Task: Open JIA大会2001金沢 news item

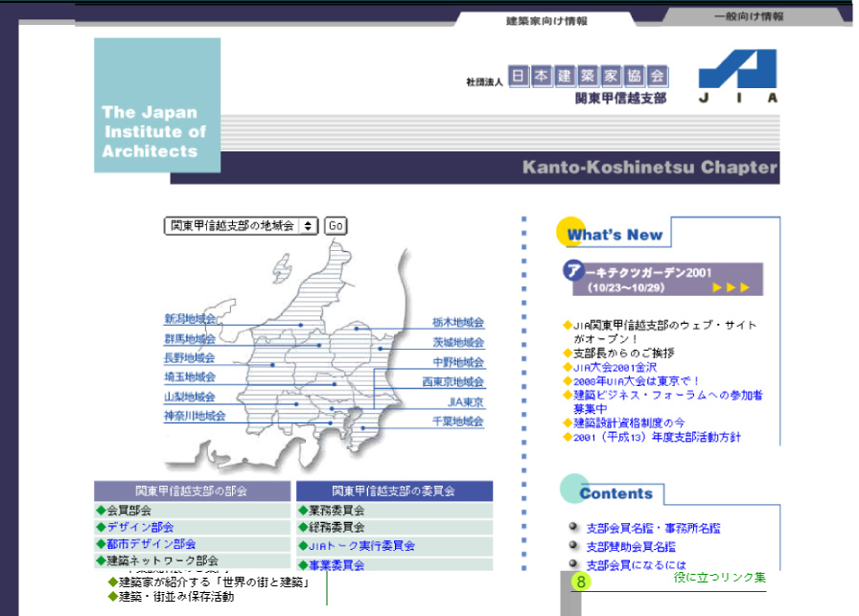Action: tap(615, 367)
